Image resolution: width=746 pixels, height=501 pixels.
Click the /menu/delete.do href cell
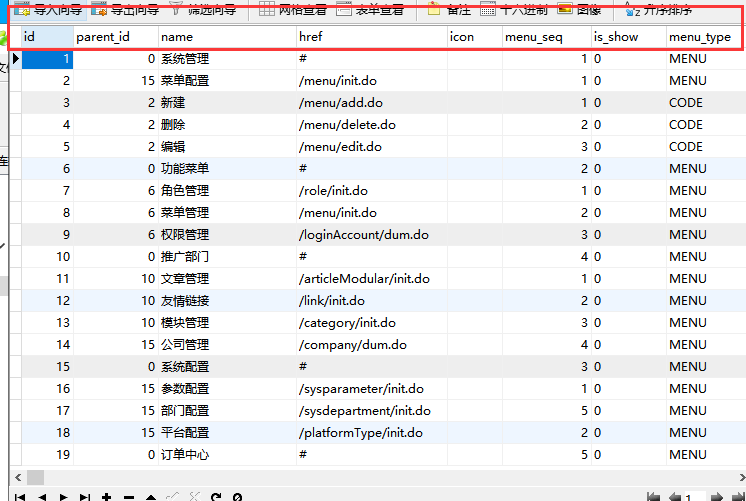tap(372, 124)
